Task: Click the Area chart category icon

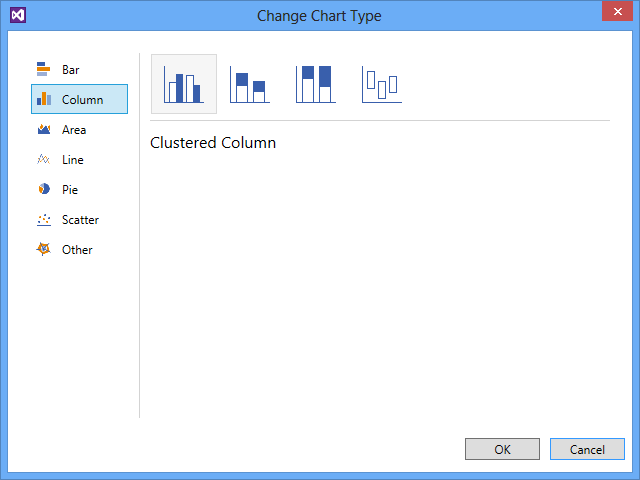Action: [43, 130]
